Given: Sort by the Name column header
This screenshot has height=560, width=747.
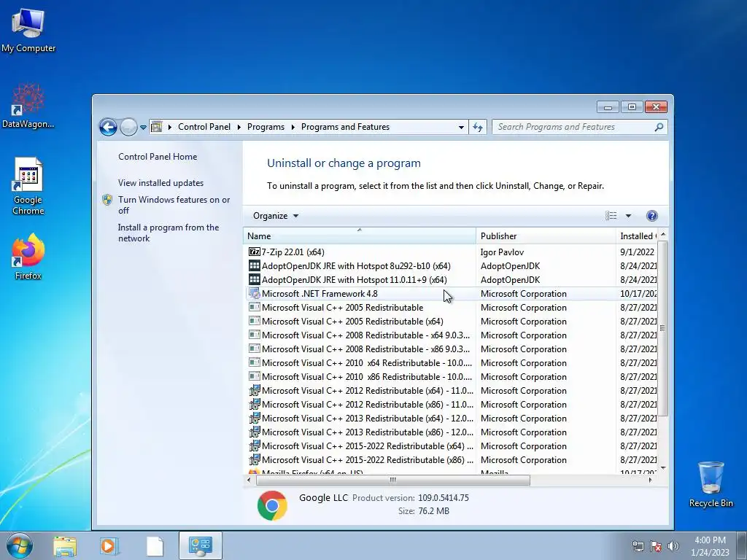Looking at the screenshot, I should pyautogui.click(x=359, y=236).
